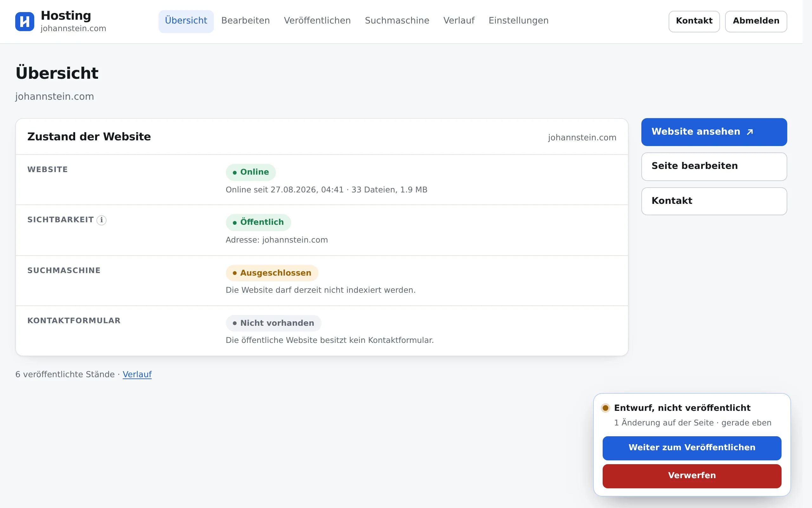Screen dimensions: 812x508
Task: Click the Zustand der Website heading
Action: (x=89, y=137)
